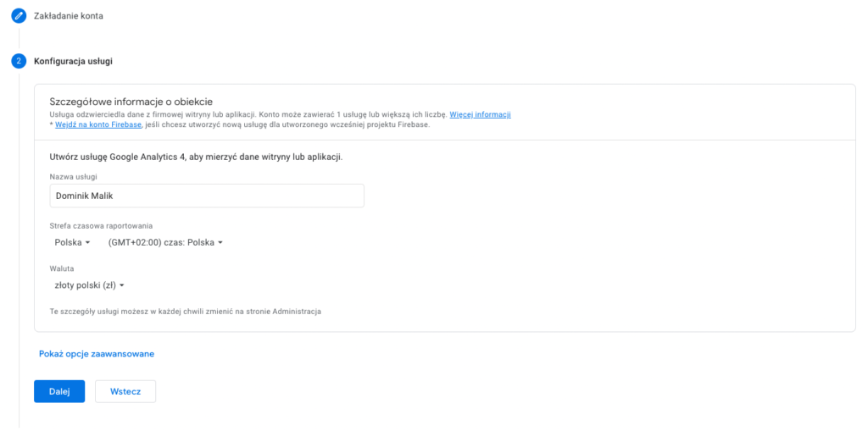The width and height of the screenshot is (868, 431).
Task: Expand the GMT+02:00 time zone dropdown
Action: coord(165,242)
